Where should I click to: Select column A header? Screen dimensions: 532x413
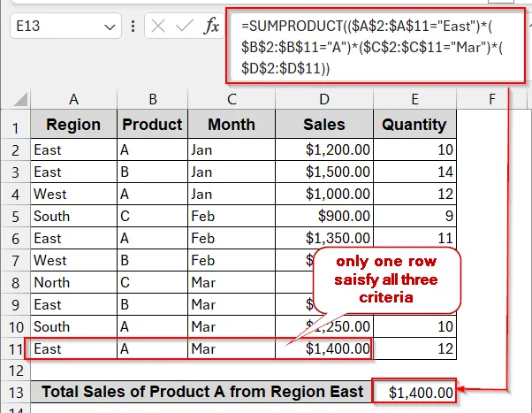pos(73,99)
